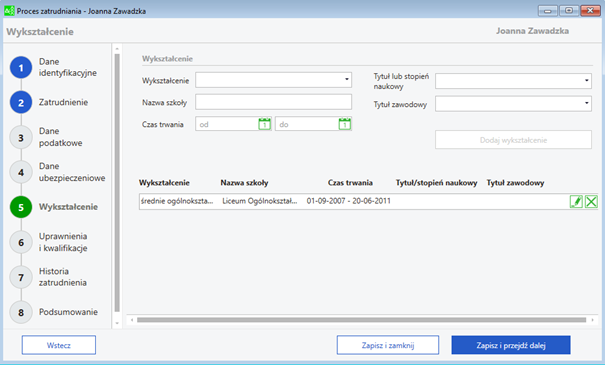Image resolution: width=605 pixels, height=365 pixels.
Task: Select the '01-09-2007 - 20-06-2011' cell
Action: (348, 201)
